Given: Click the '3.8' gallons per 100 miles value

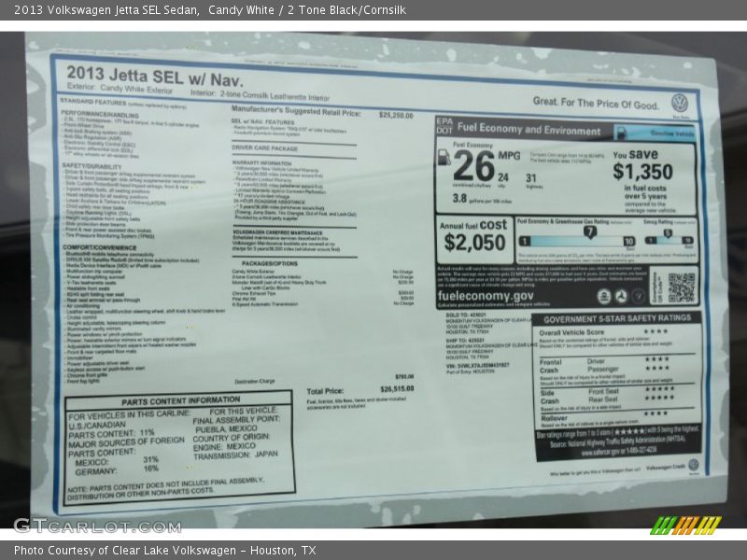Looking at the screenshot, I should [459, 198].
